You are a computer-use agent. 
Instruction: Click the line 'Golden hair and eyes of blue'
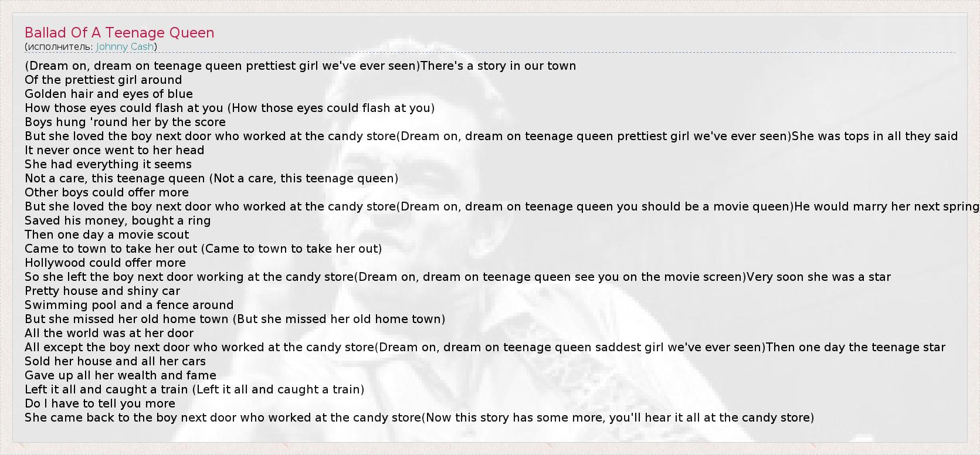(108, 94)
